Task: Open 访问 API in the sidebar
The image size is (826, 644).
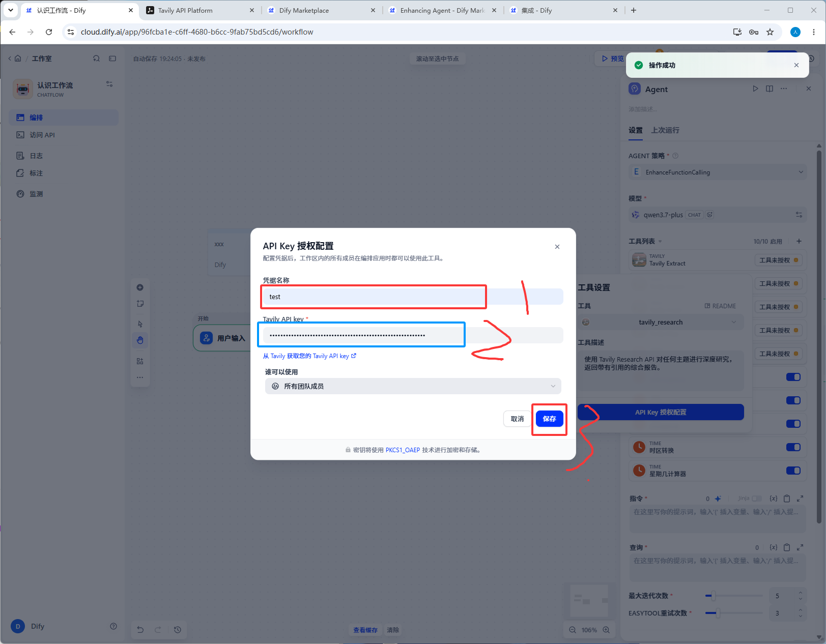Action: pyautogui.click(x=64, y=135)
